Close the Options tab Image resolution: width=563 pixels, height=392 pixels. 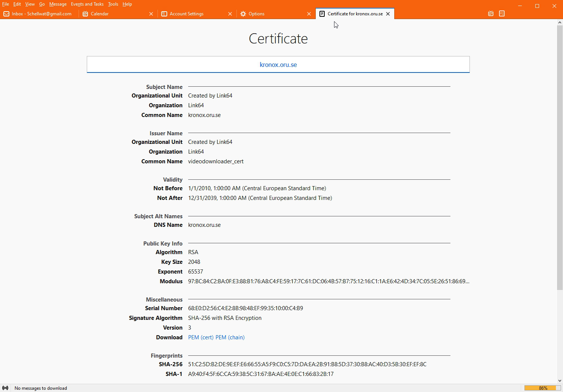click(x=309, y=14)
